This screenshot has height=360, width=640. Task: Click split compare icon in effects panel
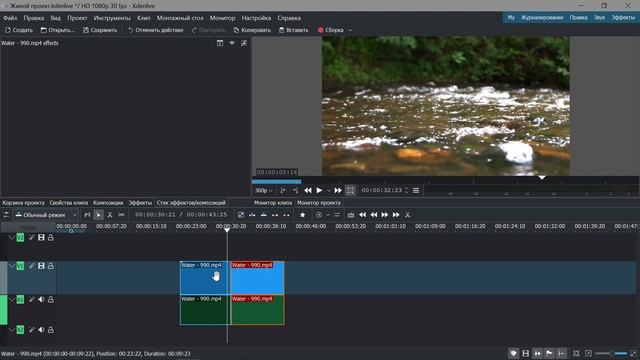220,43
